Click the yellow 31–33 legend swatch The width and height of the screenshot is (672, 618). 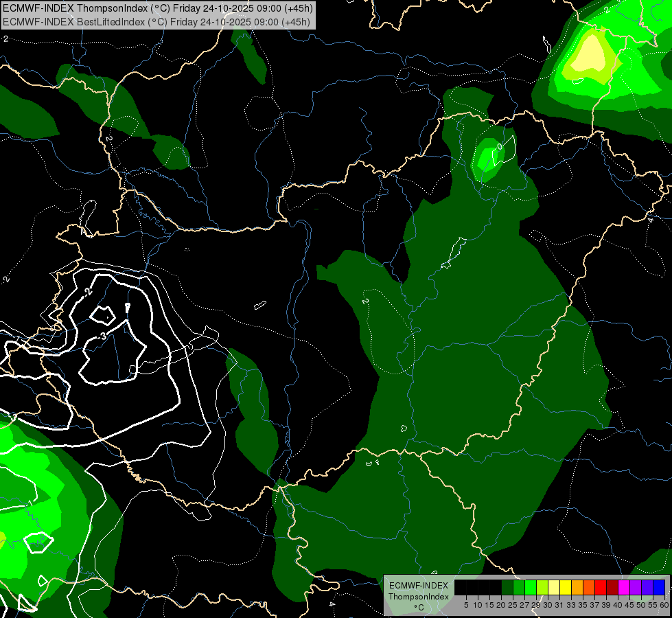pos(566,587)
